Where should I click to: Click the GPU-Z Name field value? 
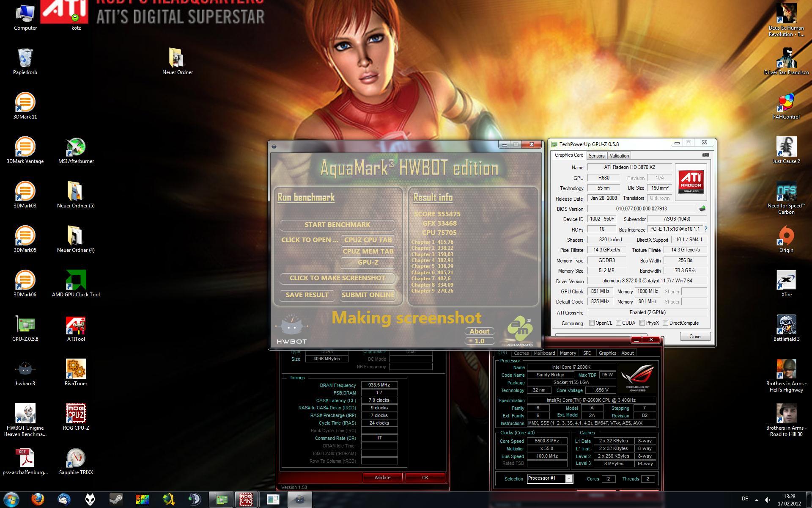629,167
